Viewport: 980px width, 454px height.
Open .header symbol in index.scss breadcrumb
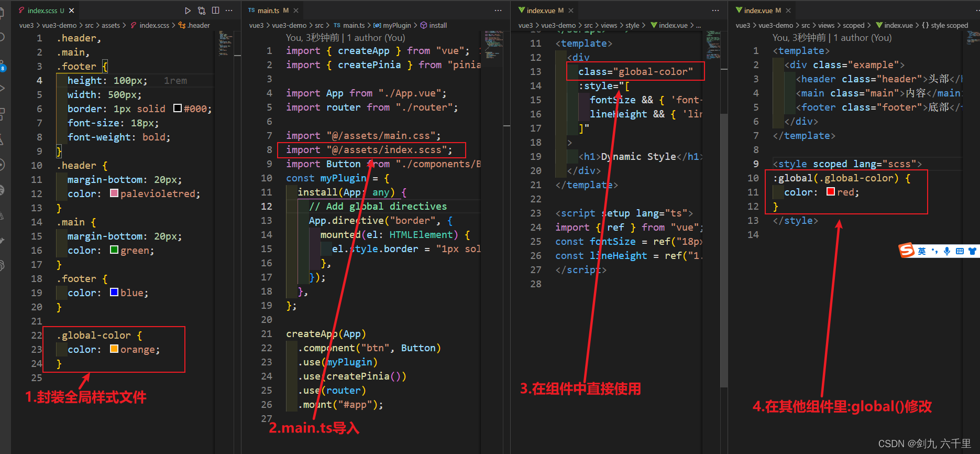(x=195, y=25)
